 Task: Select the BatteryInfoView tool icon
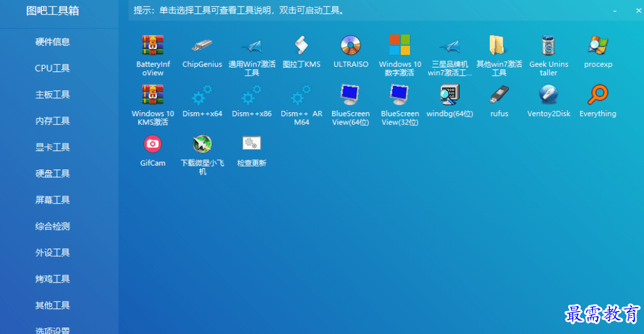153,45
